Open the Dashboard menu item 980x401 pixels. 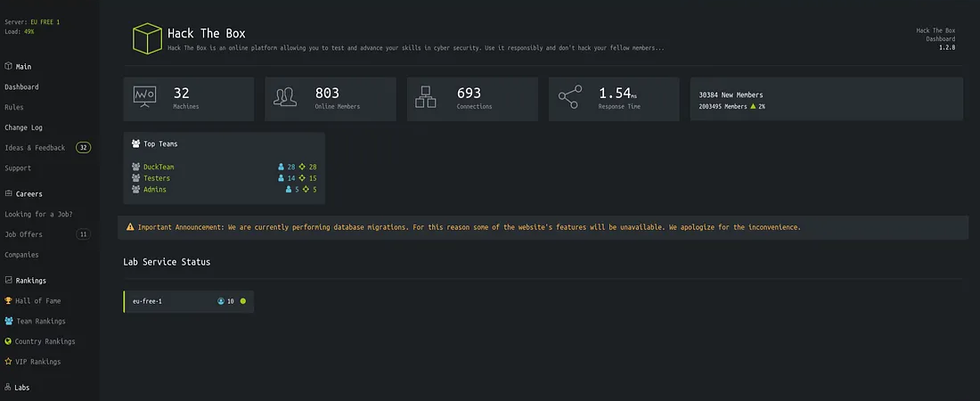click(x=21, y=87)
